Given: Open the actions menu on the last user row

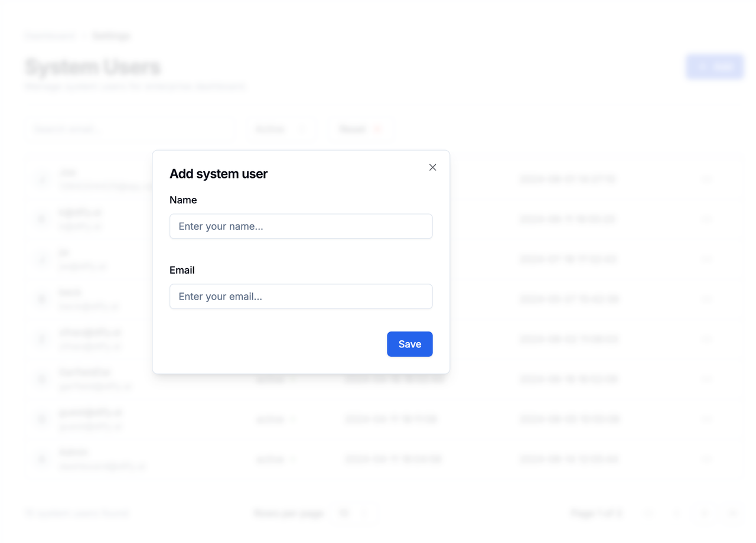Looking at the screenshot, I should click(x=706, y=459).
